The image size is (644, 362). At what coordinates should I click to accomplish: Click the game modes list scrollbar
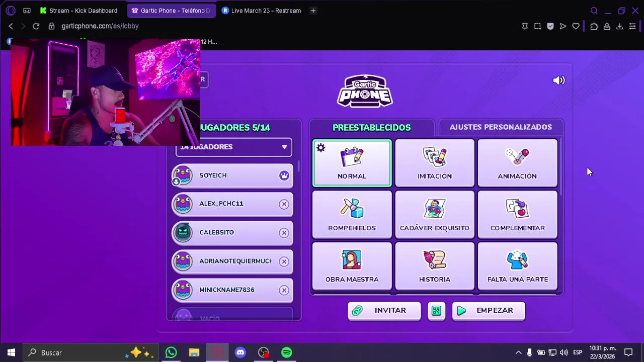pyautogui.click(x=561, y=167)
